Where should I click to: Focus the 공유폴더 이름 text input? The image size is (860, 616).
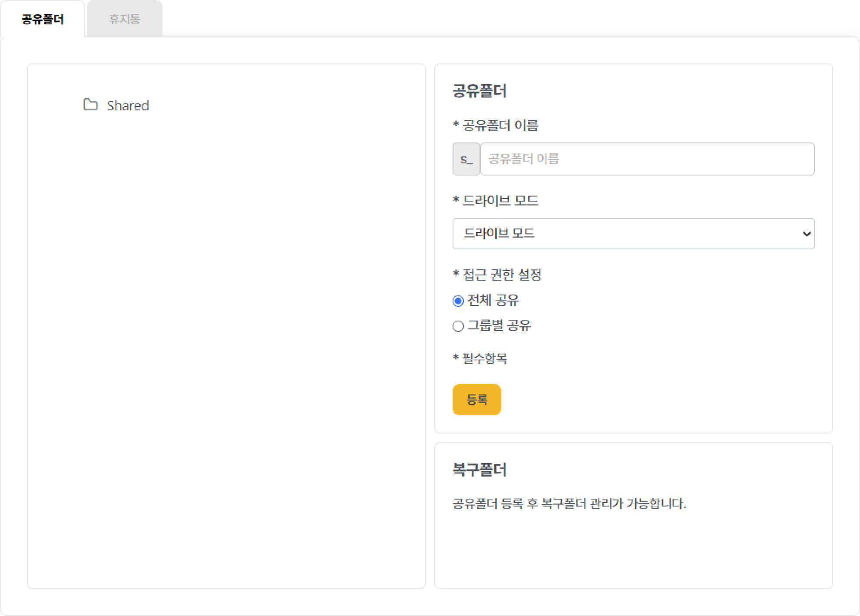coord(647,159)
